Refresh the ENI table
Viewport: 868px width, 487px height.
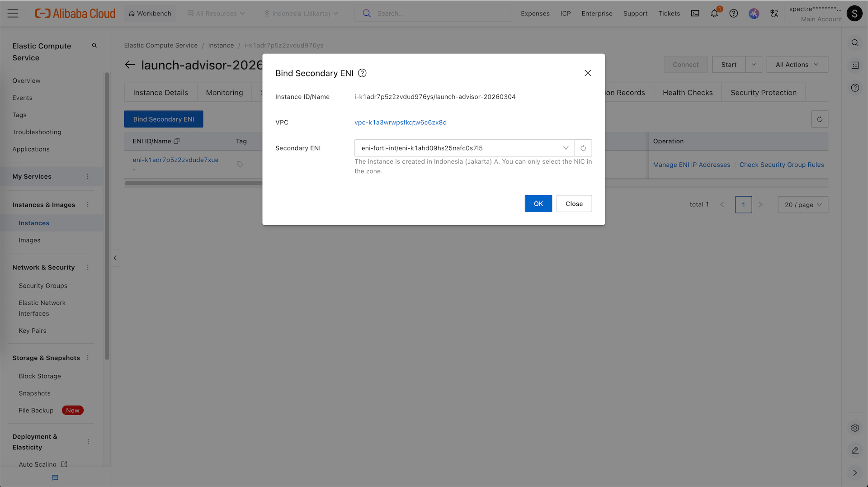819,119
